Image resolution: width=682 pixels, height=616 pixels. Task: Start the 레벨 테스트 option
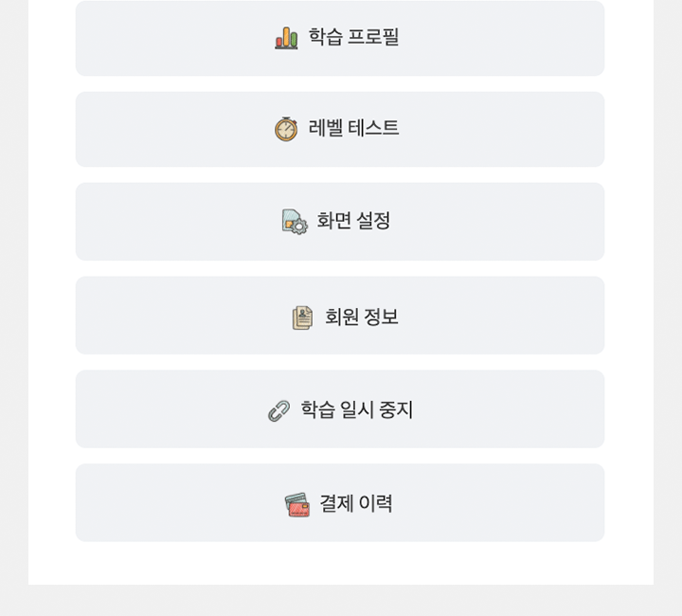pos(339,129)
